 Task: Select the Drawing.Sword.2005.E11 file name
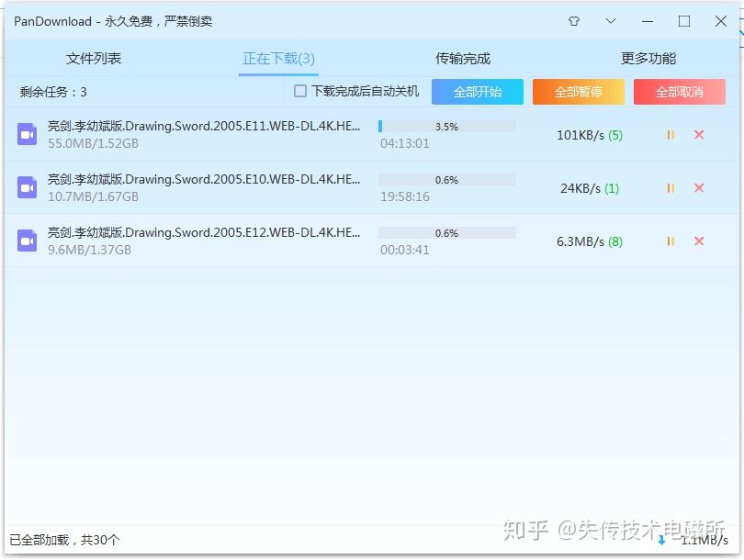point(204,126)
